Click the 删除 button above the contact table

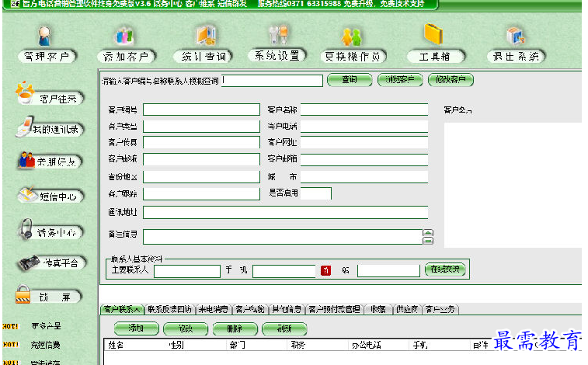pyautogui.click(x=235, y=328)
